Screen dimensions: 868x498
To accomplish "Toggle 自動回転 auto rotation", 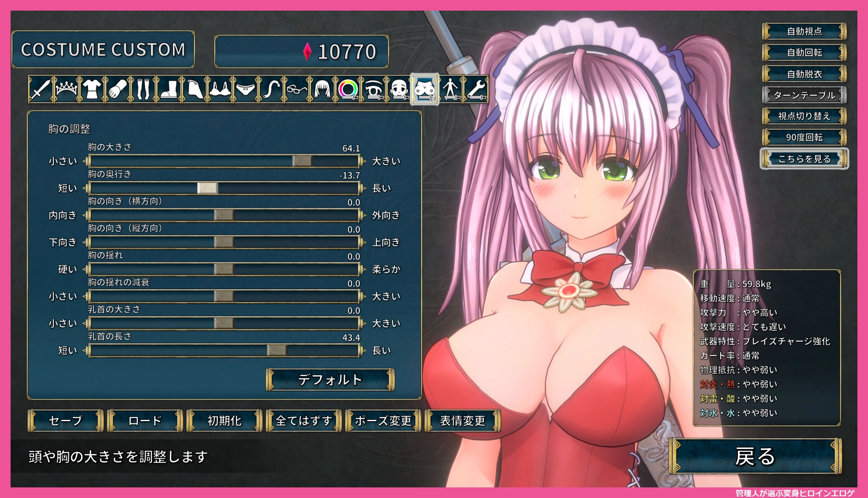I will (x=804, y=53).
